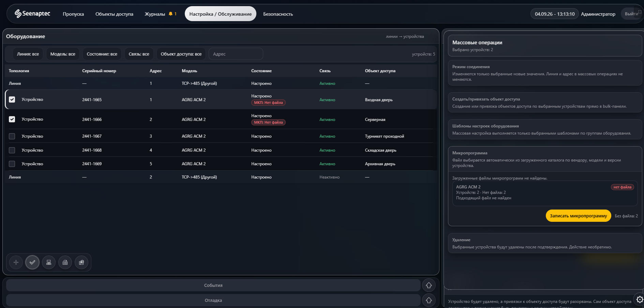The image size is (644, 308).
Task: Click the plus add-device round button
Action: pyautogui.click(x=16, y=262)
